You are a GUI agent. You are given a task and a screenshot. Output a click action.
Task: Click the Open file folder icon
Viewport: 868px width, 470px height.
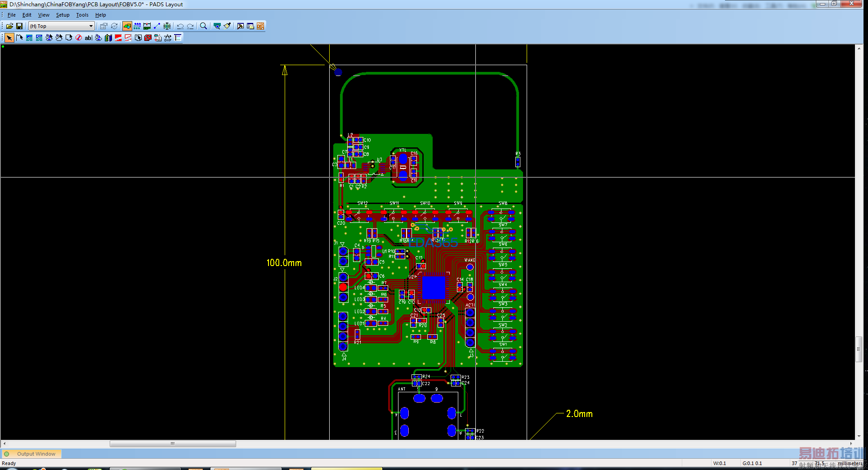coord(9,26)
